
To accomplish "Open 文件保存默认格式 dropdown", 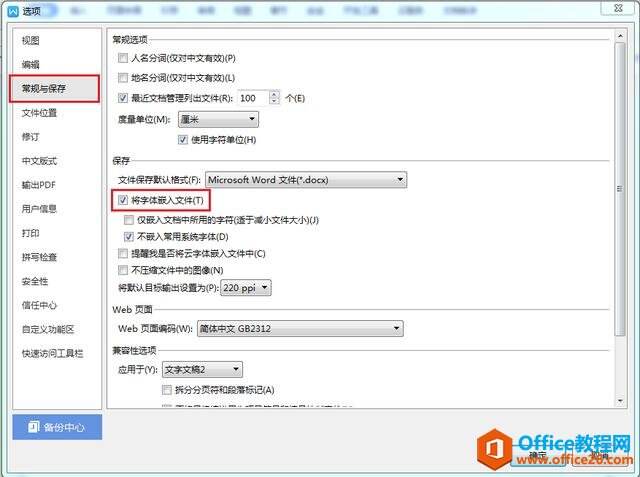I will point(306,180).
